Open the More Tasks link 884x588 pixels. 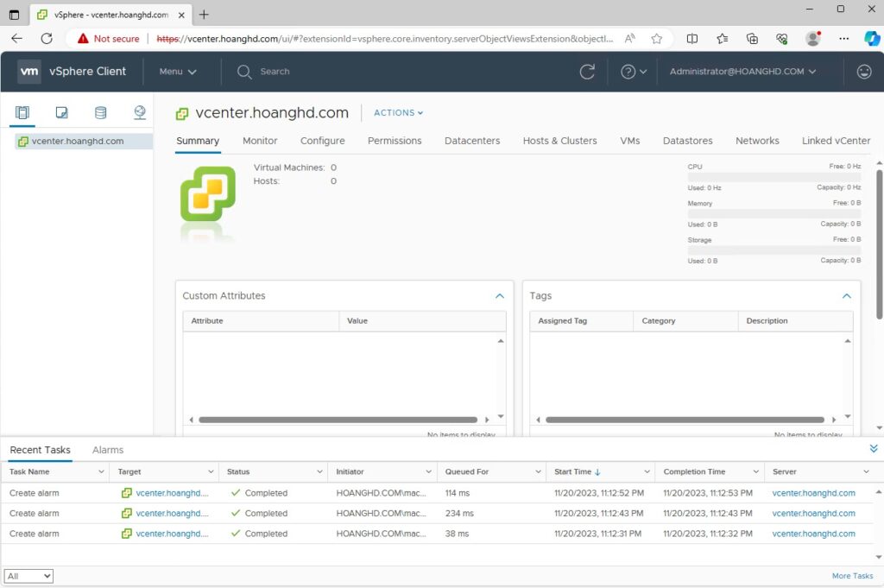point(852,576)
